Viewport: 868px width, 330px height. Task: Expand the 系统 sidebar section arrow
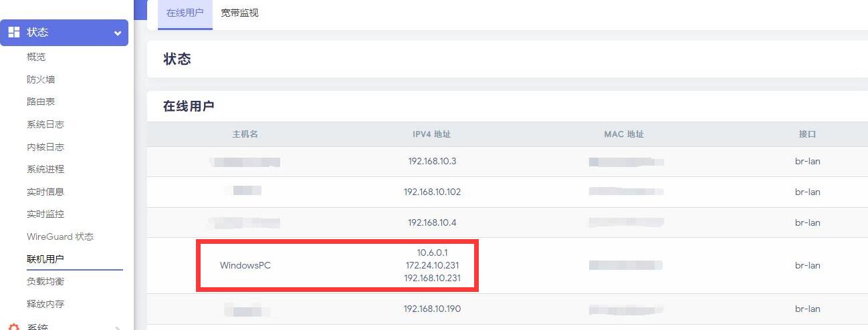(x=118, y=327)
